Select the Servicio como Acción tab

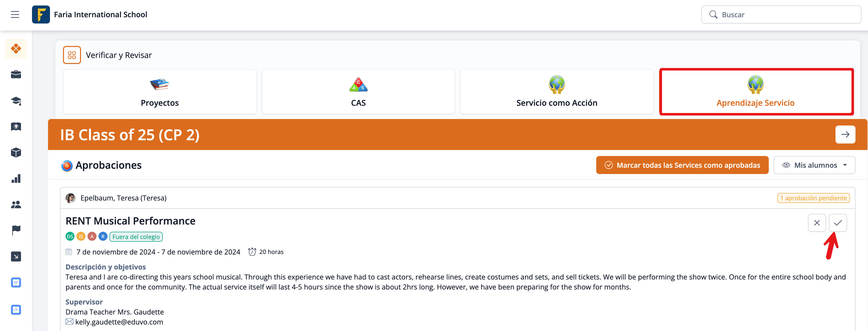click(x=557, y=92)
